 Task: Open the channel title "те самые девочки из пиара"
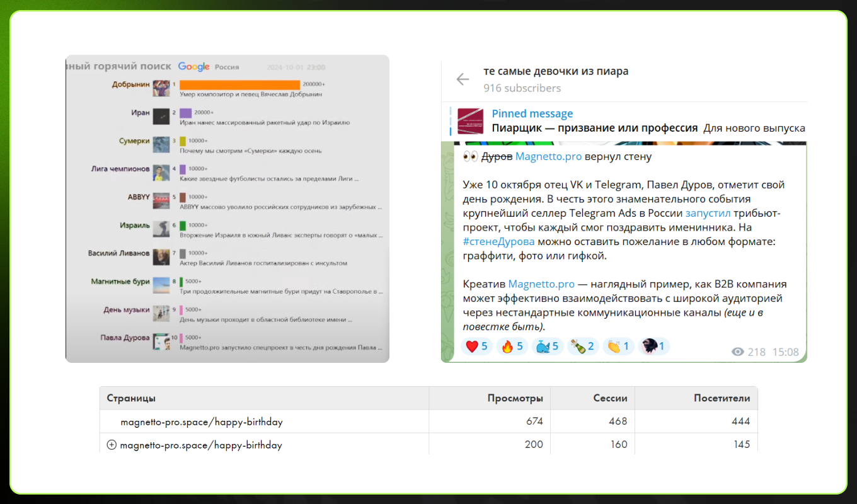pos(556,71)
